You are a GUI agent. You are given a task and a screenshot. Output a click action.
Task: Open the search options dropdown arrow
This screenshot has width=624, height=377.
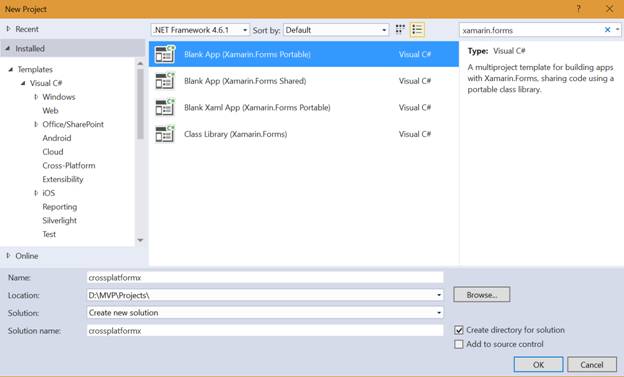617,30
